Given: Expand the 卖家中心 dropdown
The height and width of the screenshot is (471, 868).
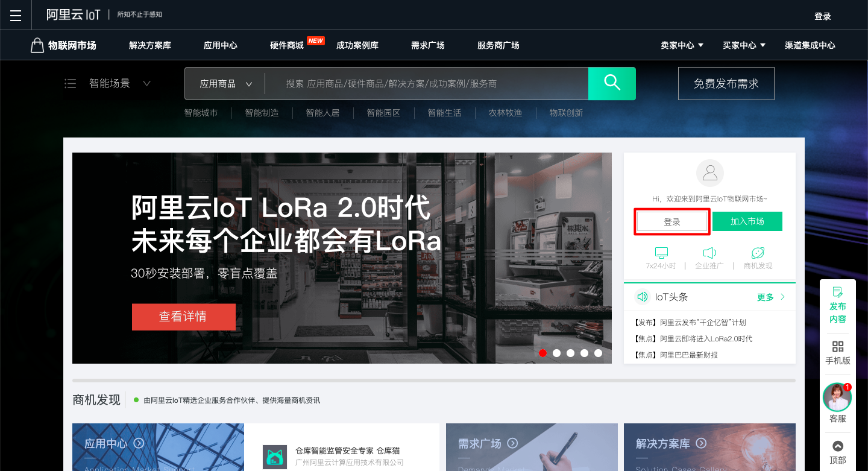Looking at the screenshot, I should coord(682,45).
